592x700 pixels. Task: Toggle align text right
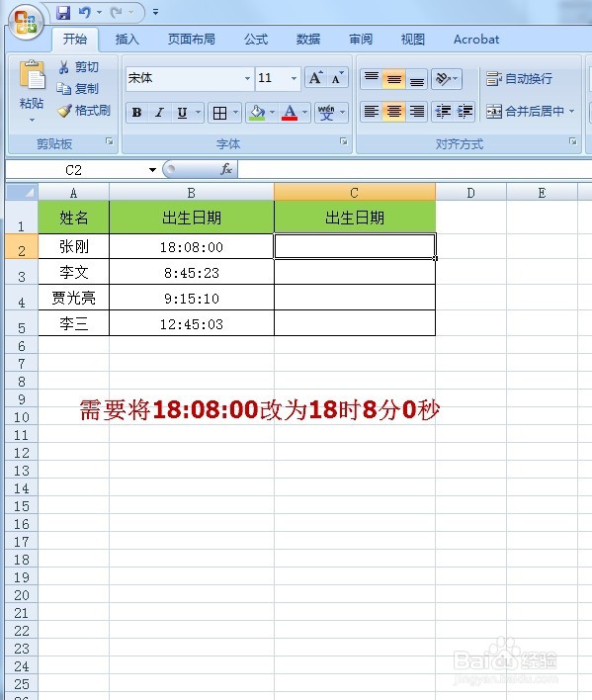pos(417,111)
